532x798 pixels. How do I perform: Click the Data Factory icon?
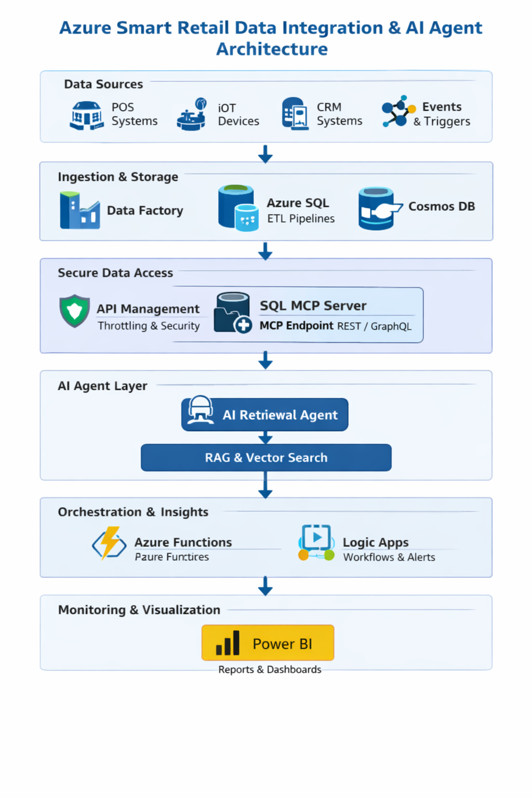tap(79, 210)
